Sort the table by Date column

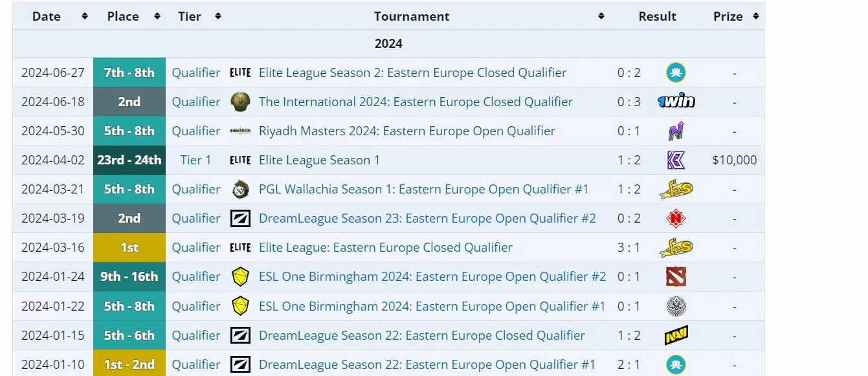pos(85,16)
